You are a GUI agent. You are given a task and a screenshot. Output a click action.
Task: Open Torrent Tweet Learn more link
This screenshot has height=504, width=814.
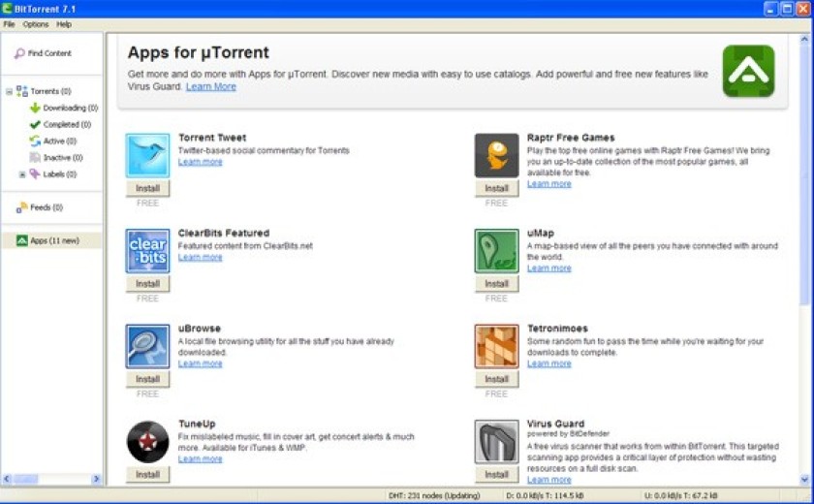point(200,162)
